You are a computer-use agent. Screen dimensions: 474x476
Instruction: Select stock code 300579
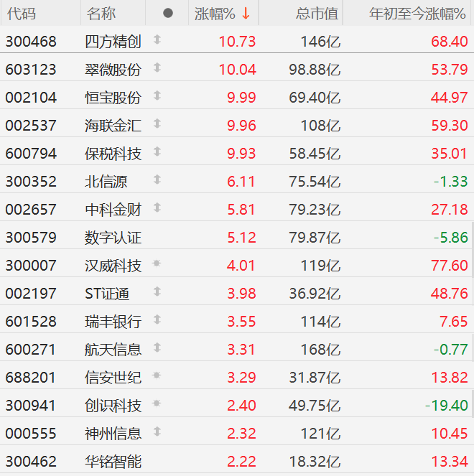point(31,238)
